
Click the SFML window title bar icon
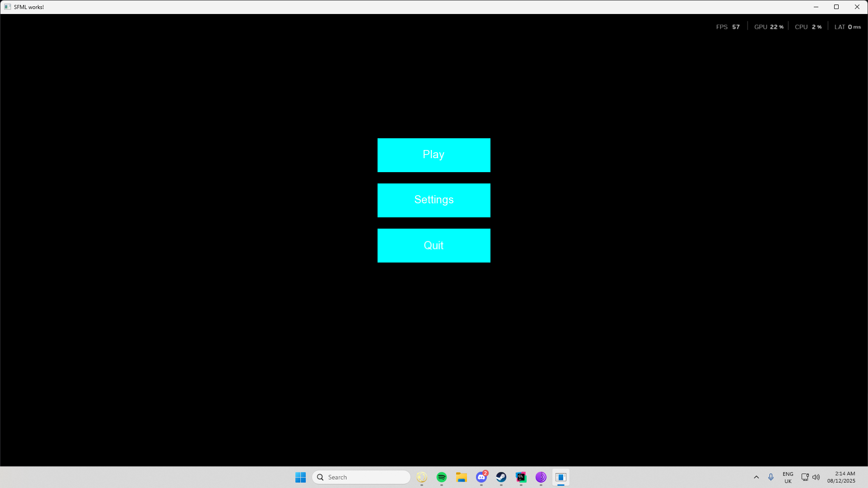7,7
